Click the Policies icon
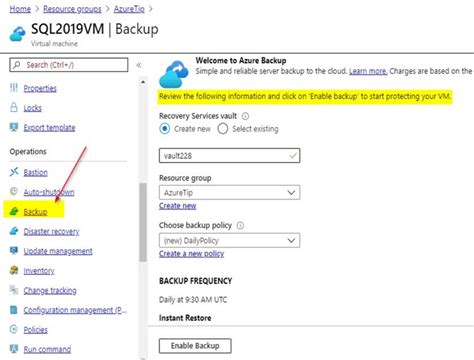 pyautogui.click(x=14, y=329)
